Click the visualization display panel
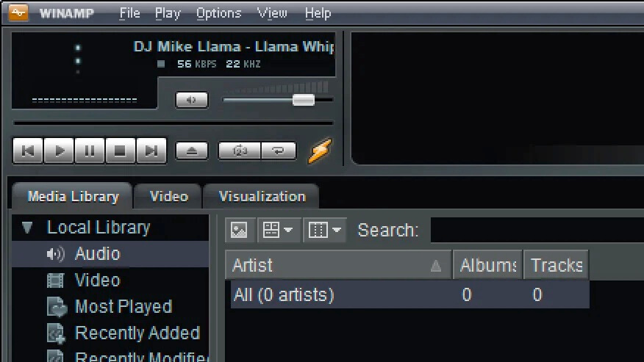Screen dimensions: 644x362 tap(497, 98)
